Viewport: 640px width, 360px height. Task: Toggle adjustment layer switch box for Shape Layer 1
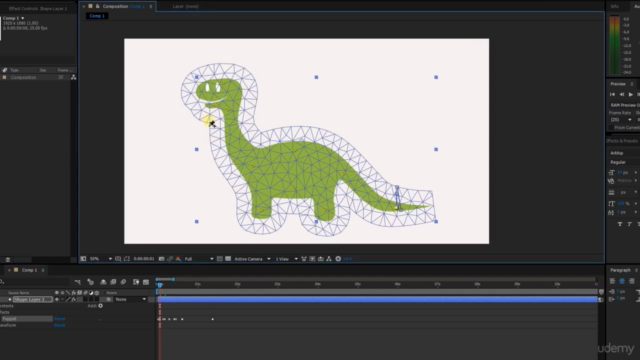(91, 299)
